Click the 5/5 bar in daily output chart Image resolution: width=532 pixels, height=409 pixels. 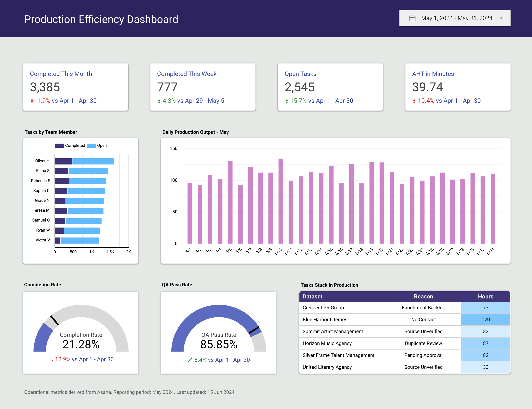tap(230, 202)
